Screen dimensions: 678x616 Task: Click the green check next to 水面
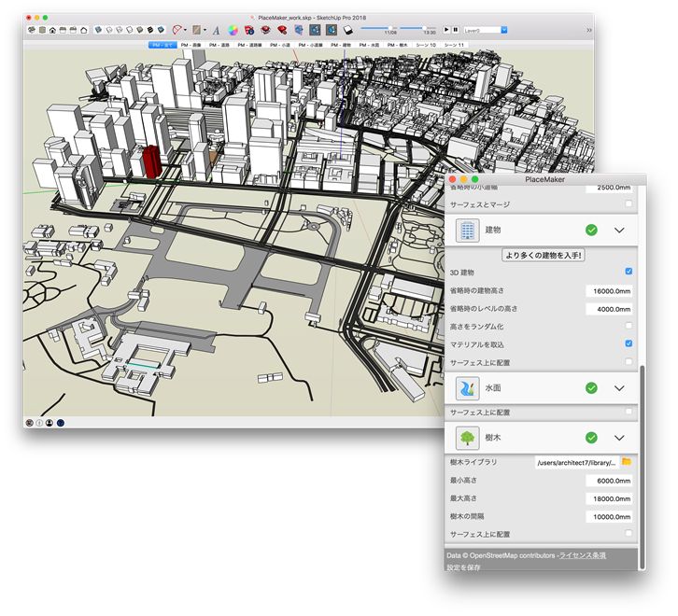point(591,388)
